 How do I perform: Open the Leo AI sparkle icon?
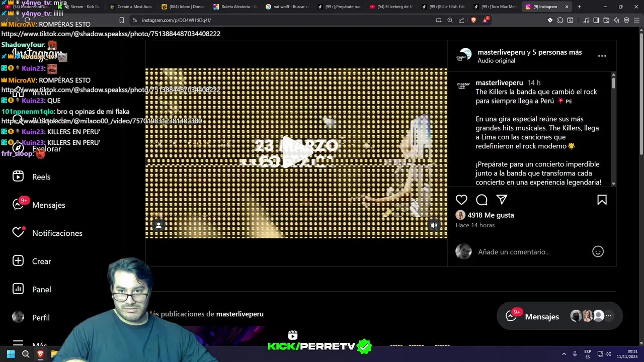point(616,20)
